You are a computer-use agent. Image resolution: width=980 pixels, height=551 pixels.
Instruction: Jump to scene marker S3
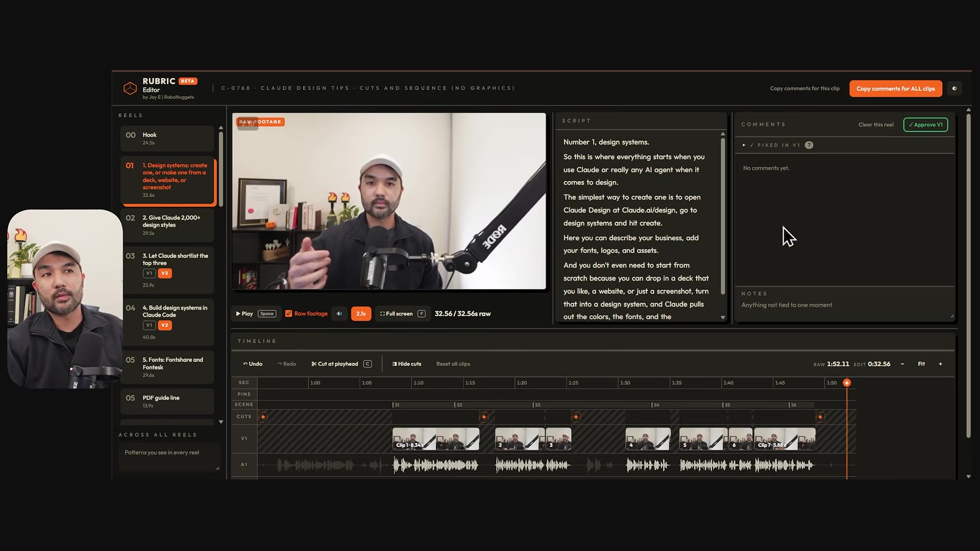click(x=537, y=405)
